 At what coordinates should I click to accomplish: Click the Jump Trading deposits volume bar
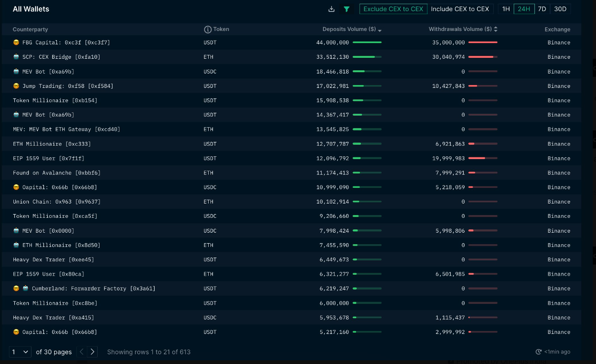[367, 86]
